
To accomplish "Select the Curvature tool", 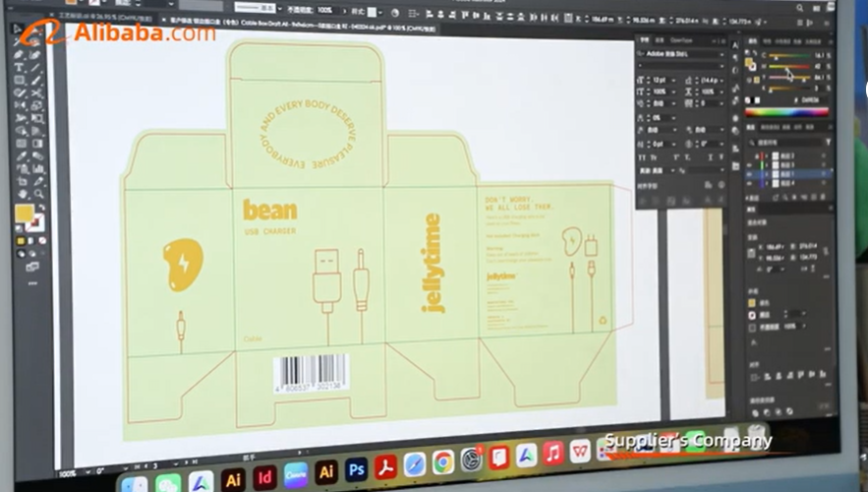I will (36, 55).
